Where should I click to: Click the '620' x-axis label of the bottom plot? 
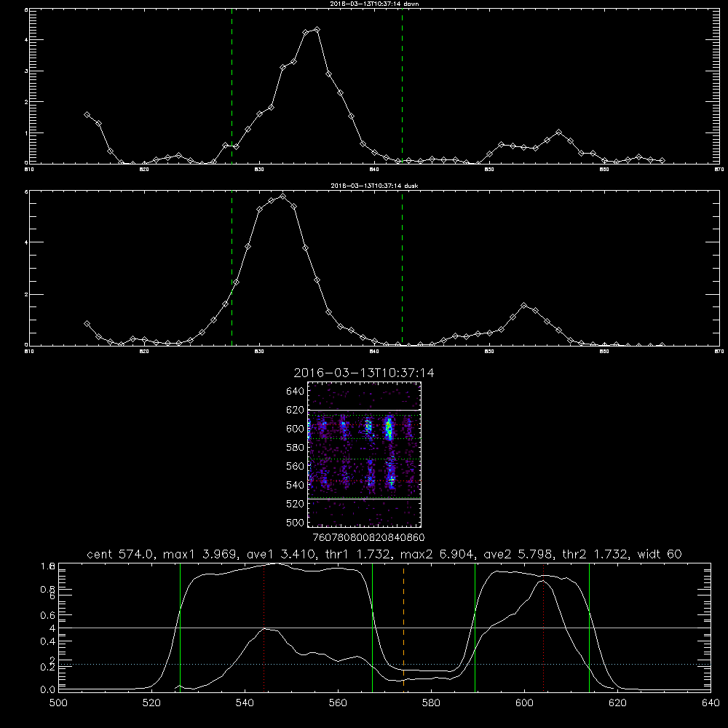(617, 703)
